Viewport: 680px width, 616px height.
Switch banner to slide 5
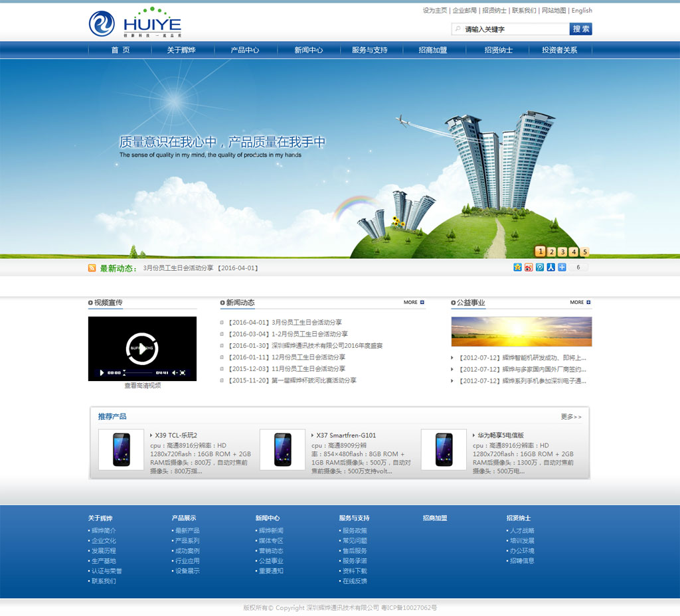585,252
